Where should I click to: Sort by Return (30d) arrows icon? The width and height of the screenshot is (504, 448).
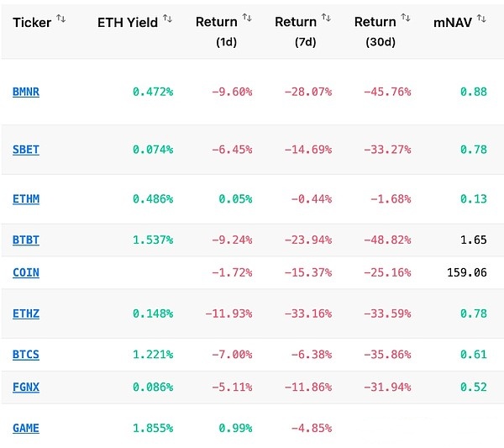(406, 18)
